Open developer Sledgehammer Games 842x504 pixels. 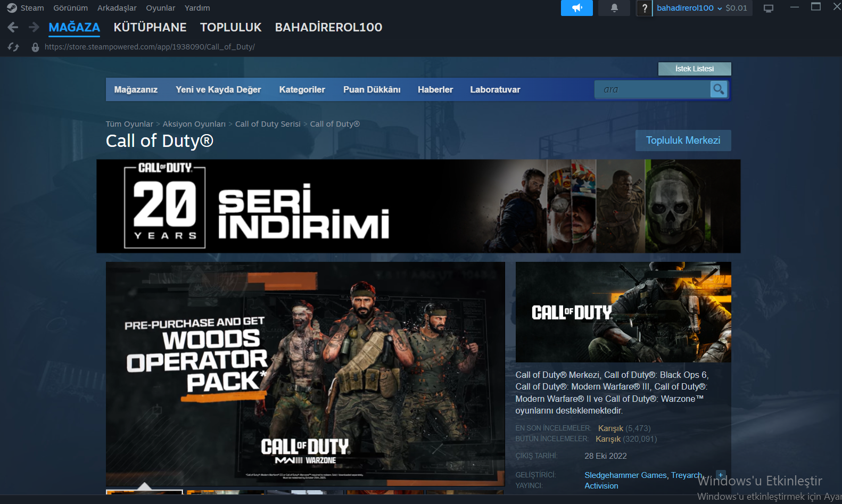pos(625,475)
